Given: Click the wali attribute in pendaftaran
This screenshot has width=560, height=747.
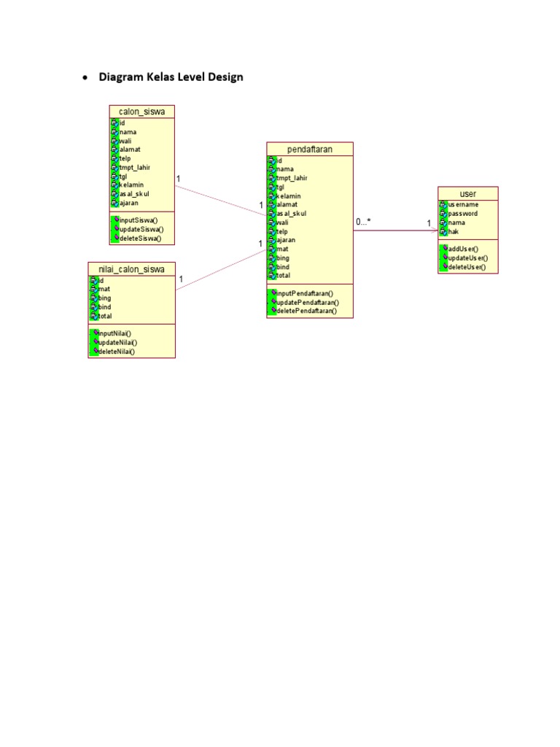Looking at the screenshot, I should (x=282, y=222).
